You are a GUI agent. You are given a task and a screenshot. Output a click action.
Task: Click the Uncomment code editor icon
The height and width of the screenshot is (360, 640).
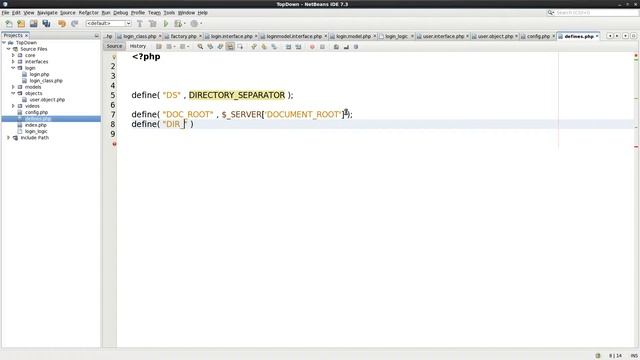click(x=346, y=47)
